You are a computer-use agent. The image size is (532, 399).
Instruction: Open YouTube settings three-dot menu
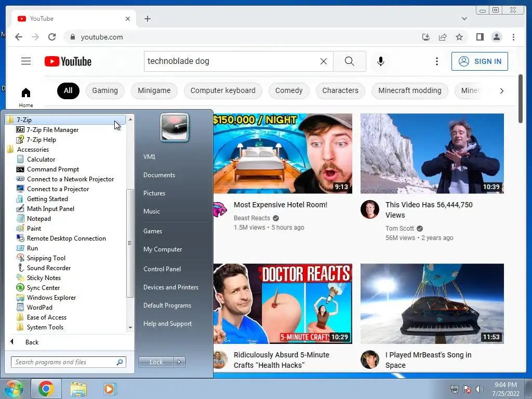click(x=436, y=61)
